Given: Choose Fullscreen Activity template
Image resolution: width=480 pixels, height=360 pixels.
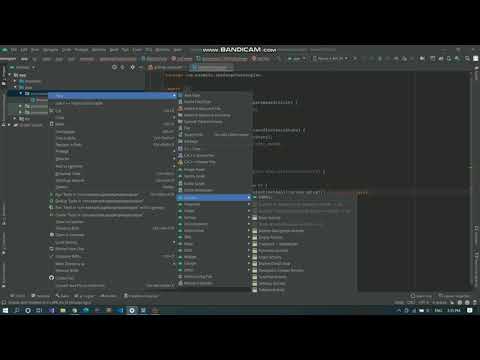Looking at the screenshot, I should pyautogui.click(x=273, y=251).
